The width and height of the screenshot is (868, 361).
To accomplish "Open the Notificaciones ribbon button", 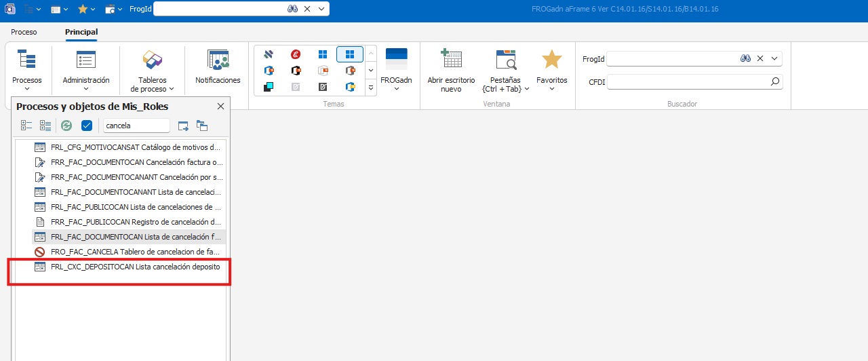I will (218, 68).
